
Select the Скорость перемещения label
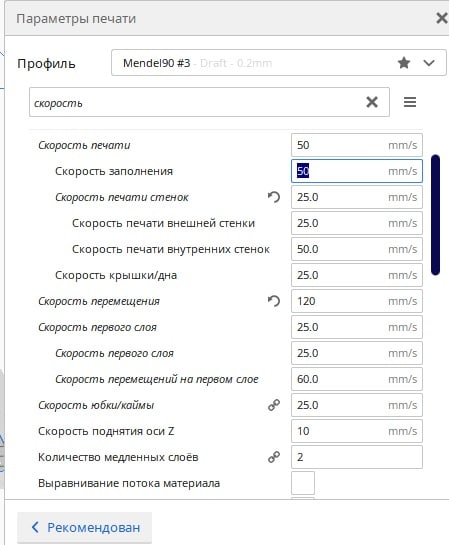tap(99, 301)
